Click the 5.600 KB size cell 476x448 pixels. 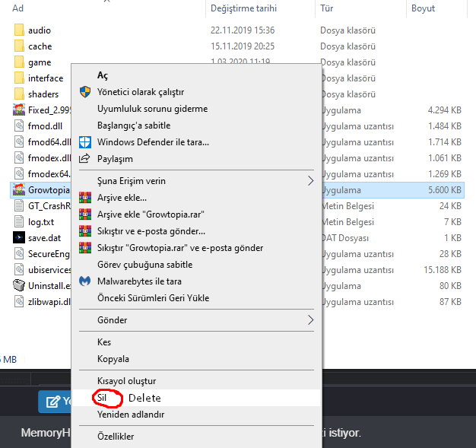click(444, 190)
